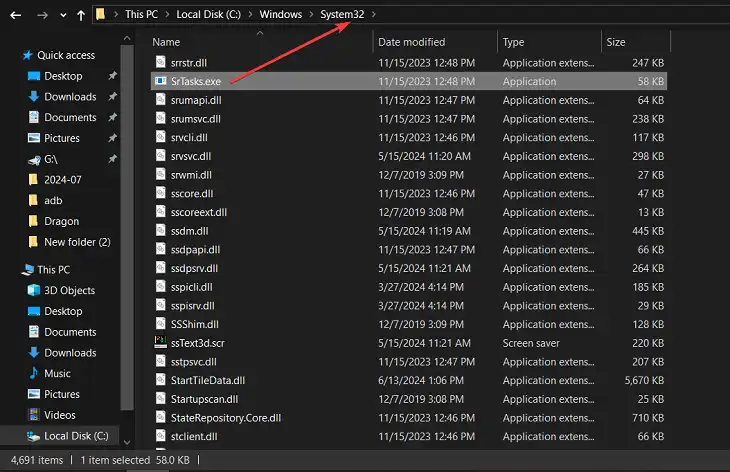The image size is (730, 472).
Task: Open Desktop under This PC
Action: 63,311
